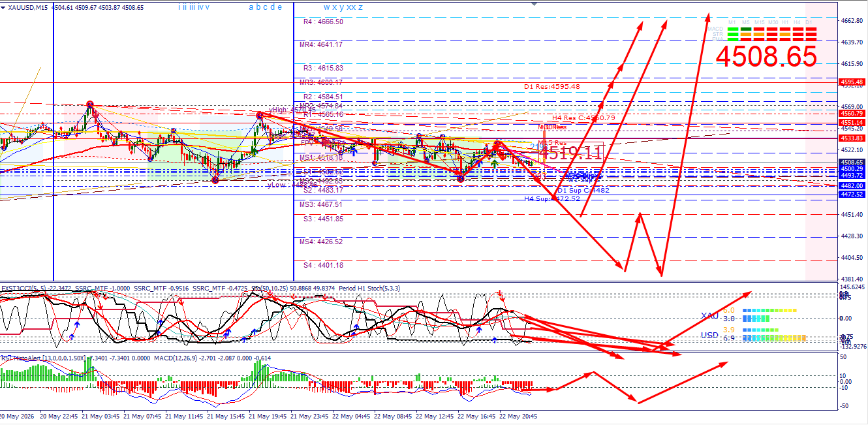The width and height of the screenshot is (868, 425).
Task: Click the 22 May 20:45 time axis label
Action: (x=519, y=416)
